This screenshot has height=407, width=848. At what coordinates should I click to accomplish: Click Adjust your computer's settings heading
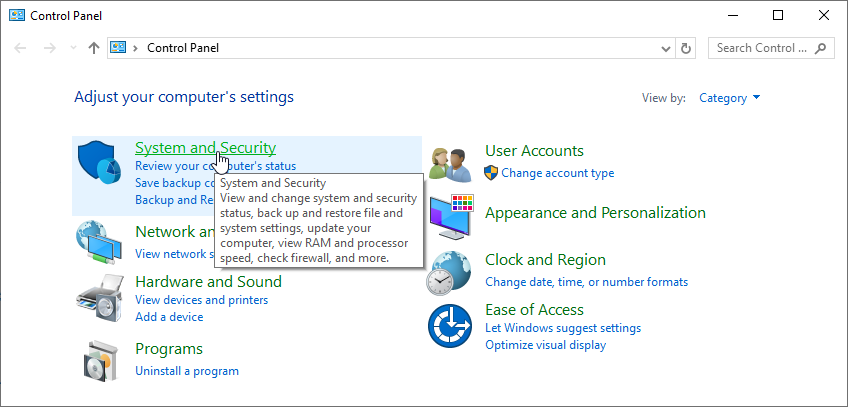pyautogui.click(x=184, y=97)
